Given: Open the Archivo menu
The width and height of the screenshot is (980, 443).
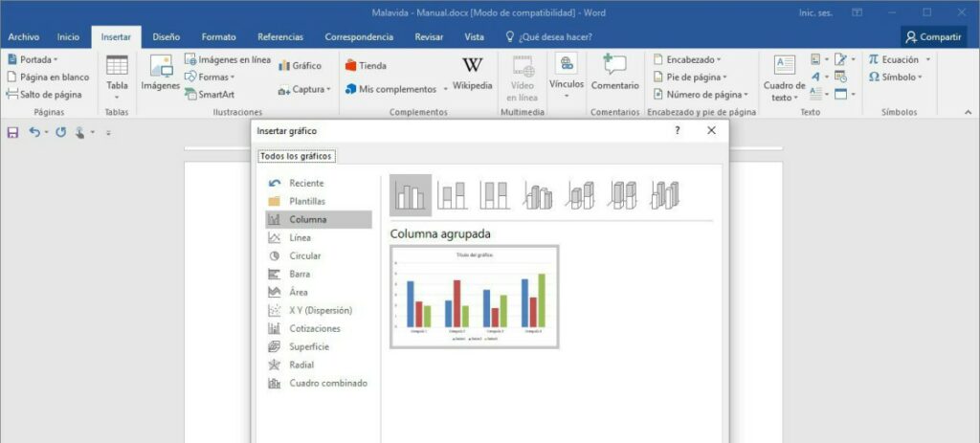Looking at the screenshot, I should point(23,36).
